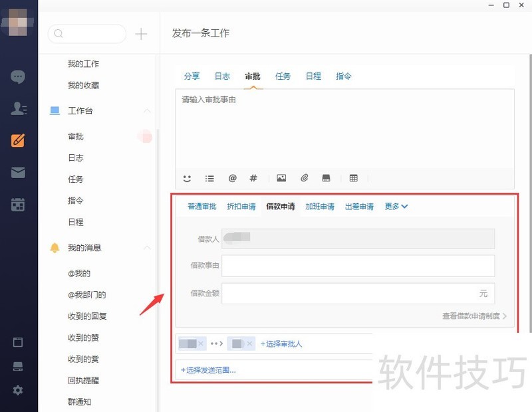Select the 加班申请 tab
The image size is (532, 412).
[x=319, y=207]
